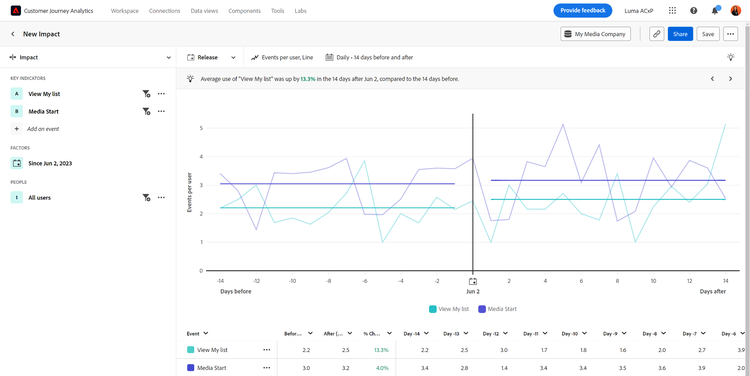Click the Share button
Image resolution: width=750 pixels, height=376 pixels.
click(x=680, y=34)
